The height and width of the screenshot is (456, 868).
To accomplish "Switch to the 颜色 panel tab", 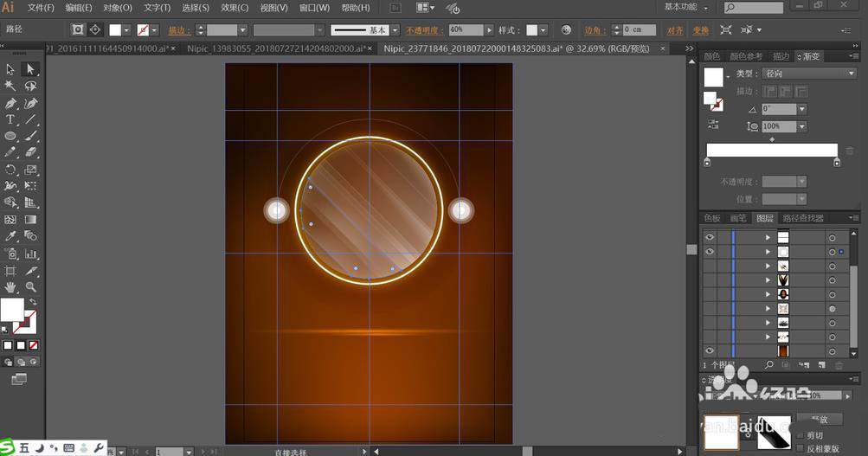I will (712, 56).
